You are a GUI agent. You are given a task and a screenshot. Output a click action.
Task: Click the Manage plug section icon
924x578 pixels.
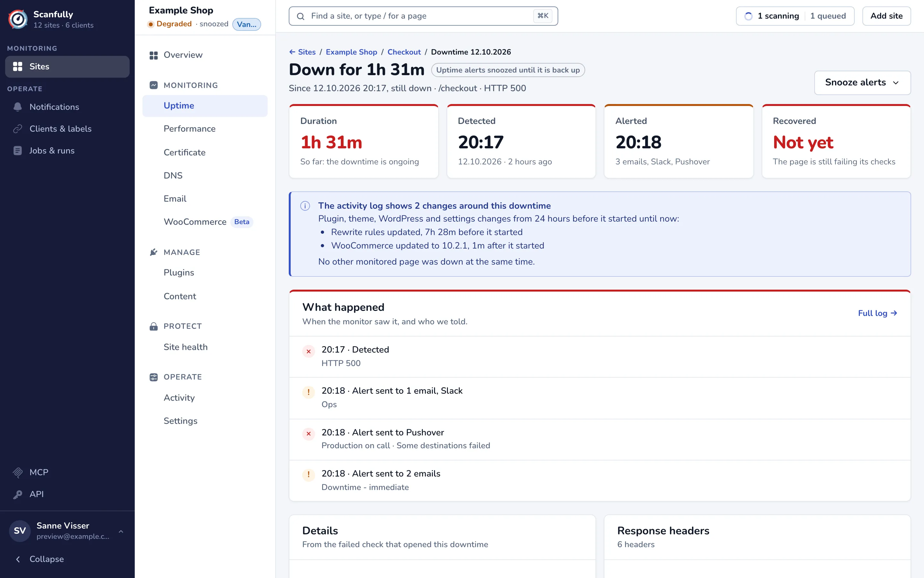(153, 252)
